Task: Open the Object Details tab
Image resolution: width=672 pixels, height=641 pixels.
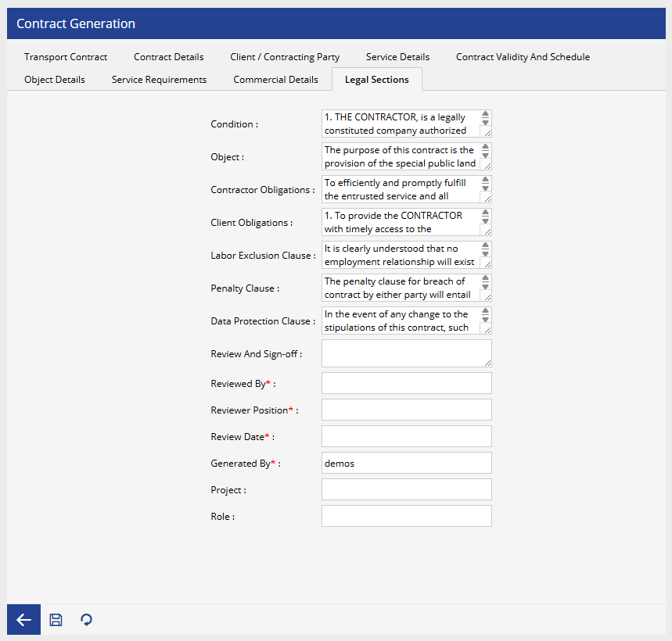Action: click(55, 80)
